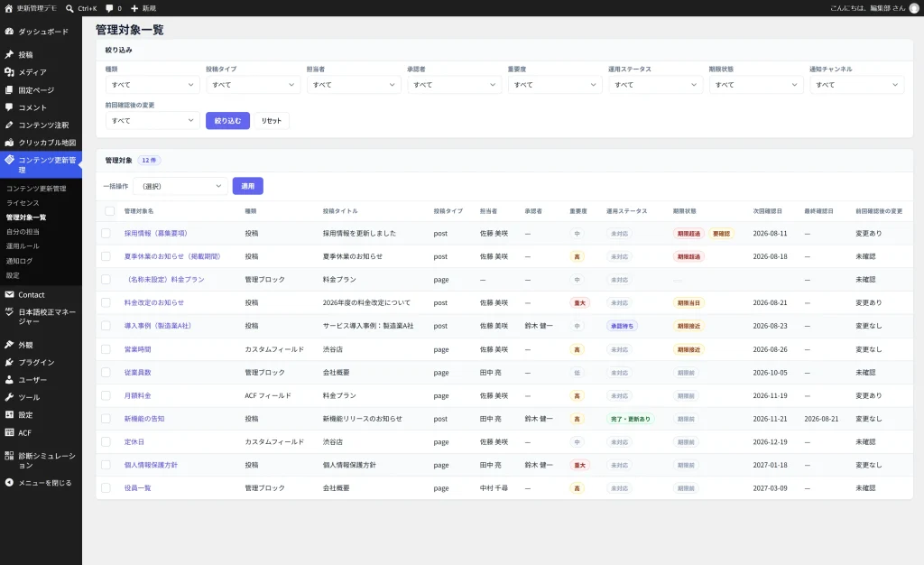Check the 月額料金 row checkbox
924x565 pixels.
tap(106, 395)
